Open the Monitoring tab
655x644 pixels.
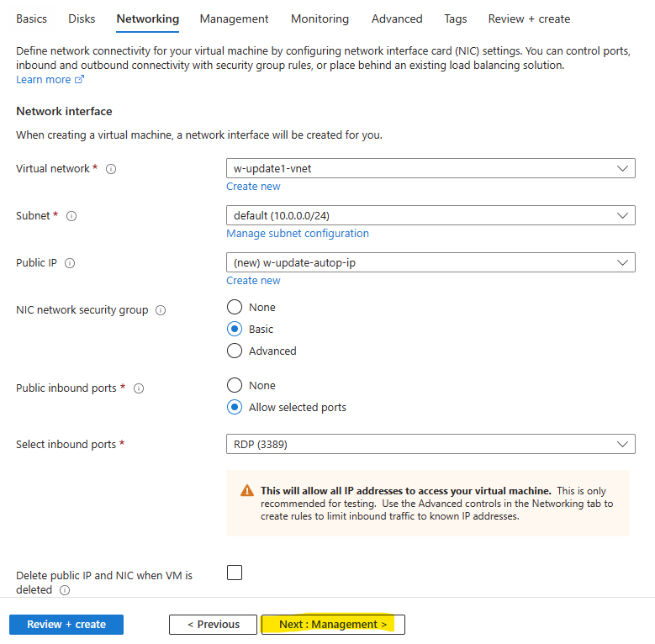(x=320, y=18)
